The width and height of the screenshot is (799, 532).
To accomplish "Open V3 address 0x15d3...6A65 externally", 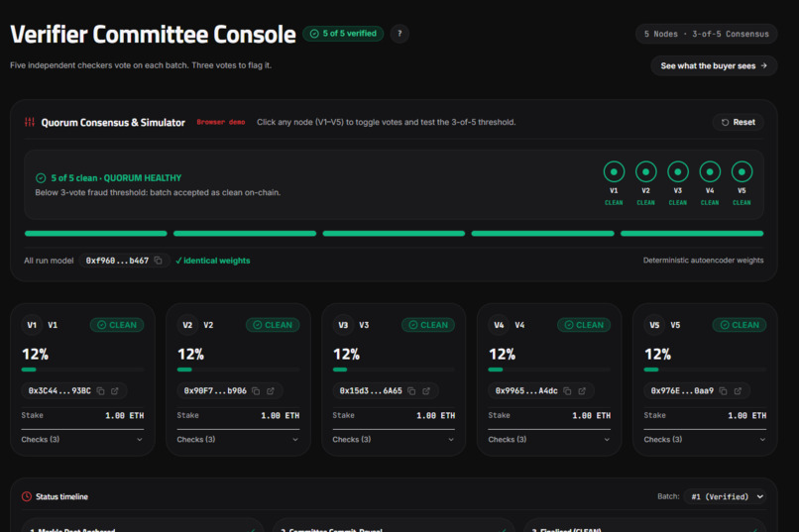I will [x=426, y=391].
